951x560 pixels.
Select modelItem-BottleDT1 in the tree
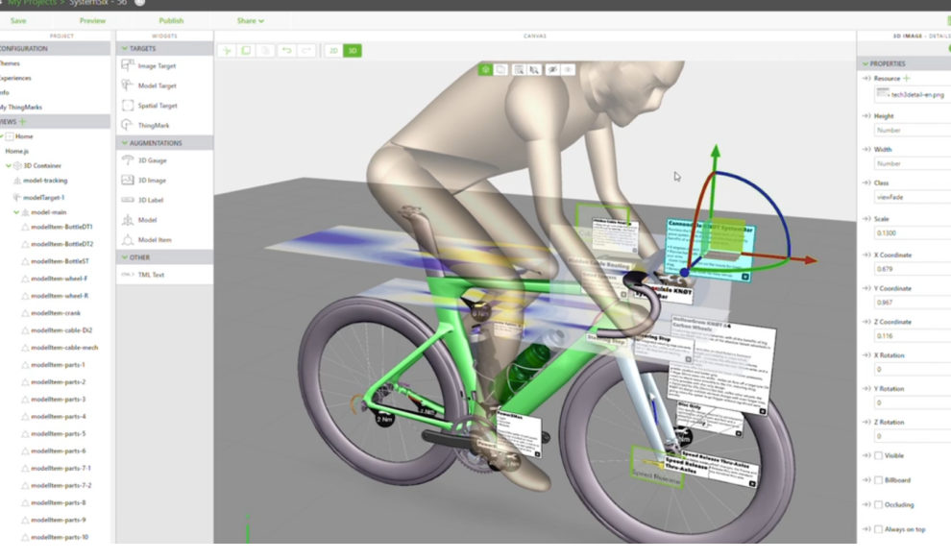[x=61, y=227]
